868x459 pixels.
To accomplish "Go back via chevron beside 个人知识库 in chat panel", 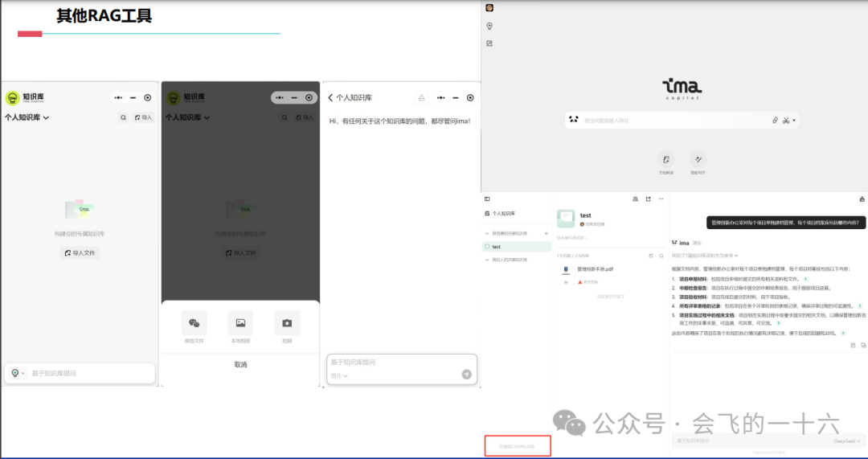I will tap(330, 97).
